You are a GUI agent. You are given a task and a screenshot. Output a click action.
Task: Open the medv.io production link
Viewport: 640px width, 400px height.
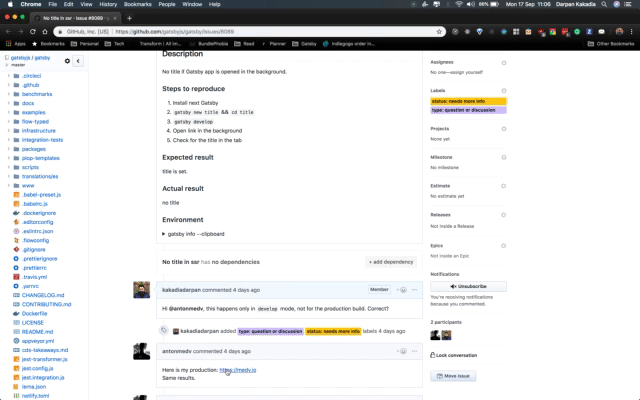click(x=238, y=370)
